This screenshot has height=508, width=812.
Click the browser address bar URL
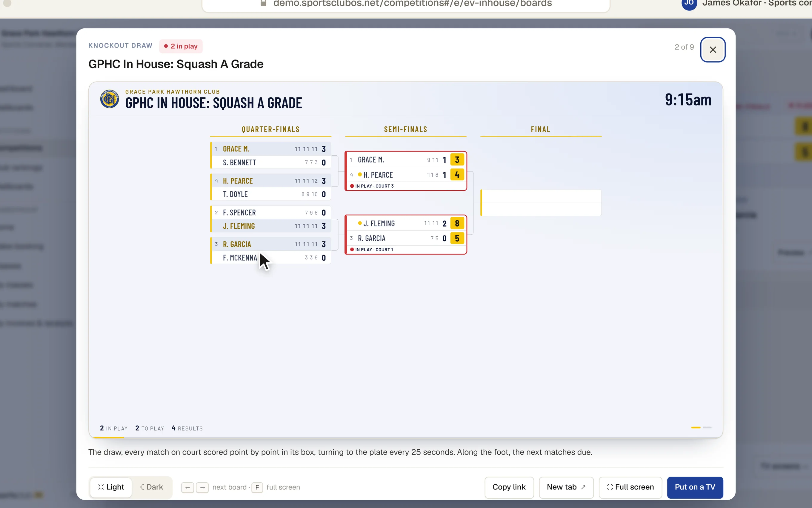[412, 4]
